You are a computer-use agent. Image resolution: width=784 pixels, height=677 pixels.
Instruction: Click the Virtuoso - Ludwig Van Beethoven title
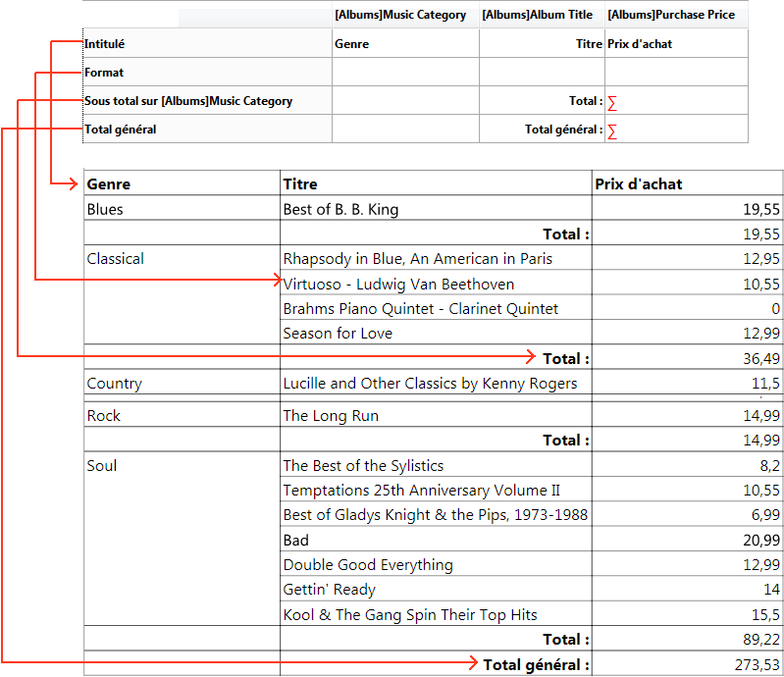click(398, 285)
